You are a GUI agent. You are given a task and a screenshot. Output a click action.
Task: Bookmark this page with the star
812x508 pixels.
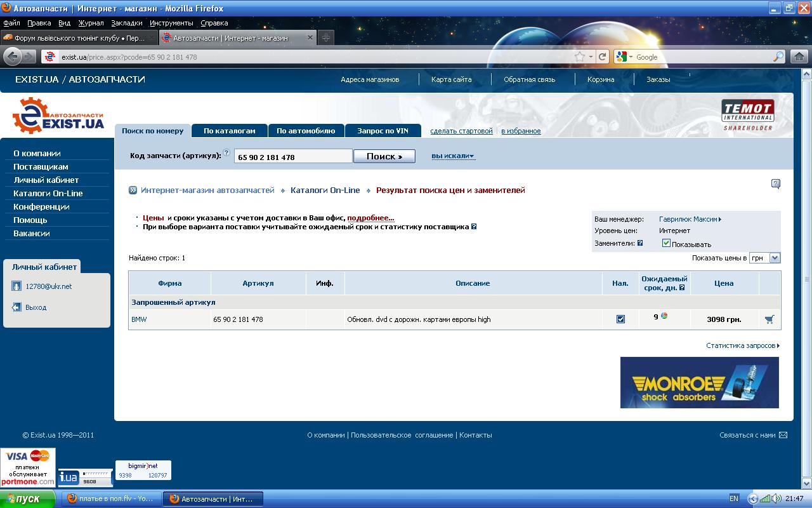[579, 57]
